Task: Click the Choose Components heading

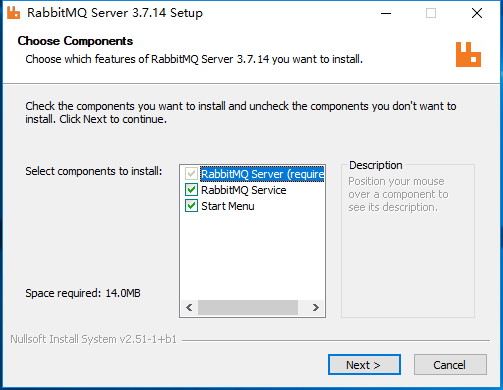Action: pos(75,41)
